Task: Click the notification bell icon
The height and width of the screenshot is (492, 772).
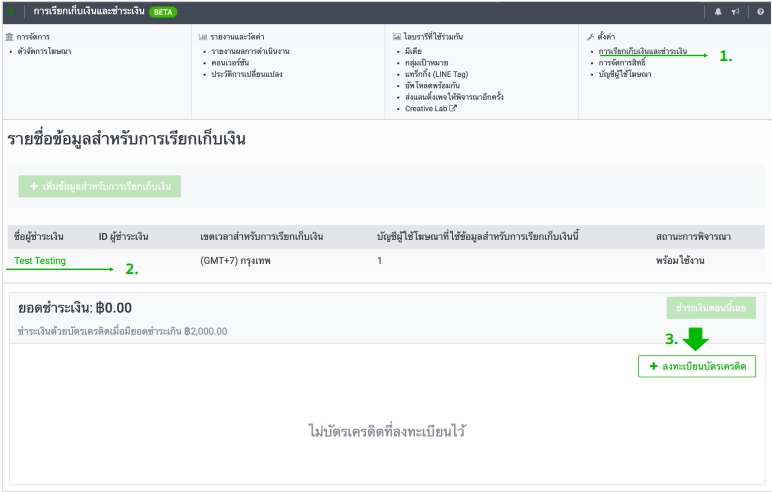Action: (x=717, y=11)
